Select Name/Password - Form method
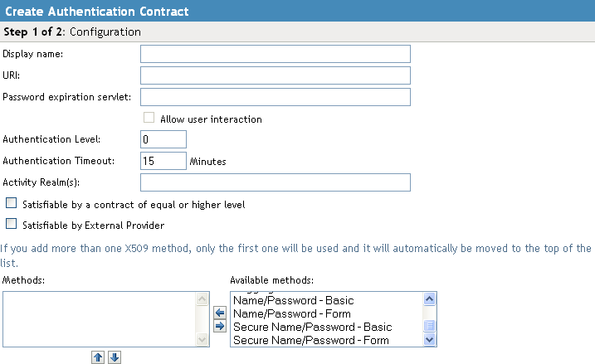This screenshot has height=364, width=595. [292, 313]
